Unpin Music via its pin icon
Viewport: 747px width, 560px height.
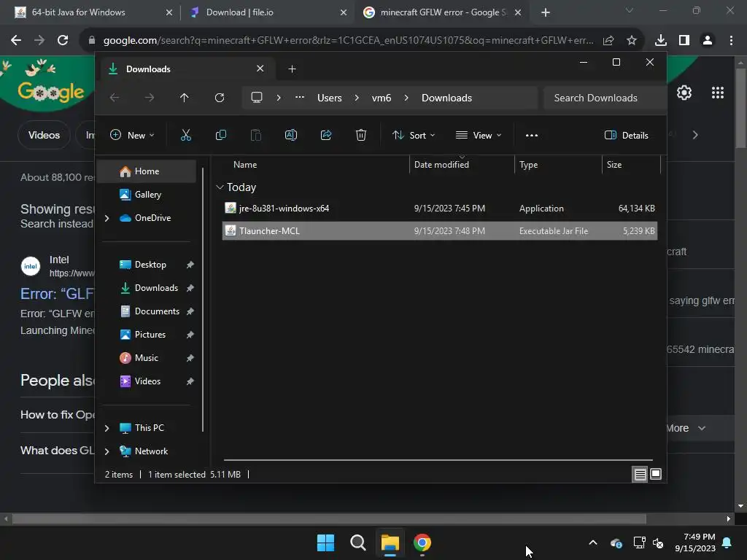tap(190, 357)
